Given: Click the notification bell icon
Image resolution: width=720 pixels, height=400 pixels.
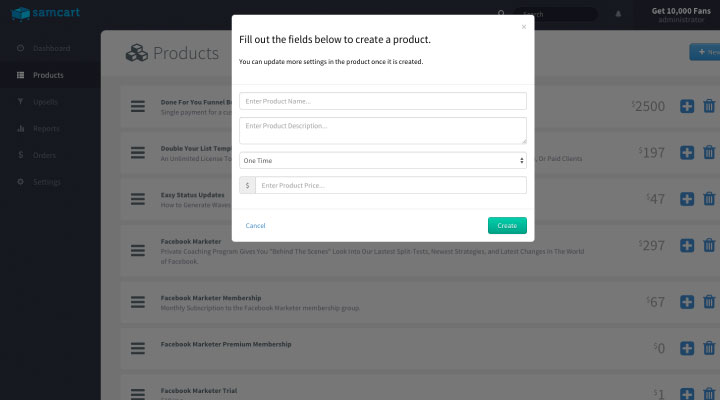Looking at the screenshot, I should pos(618,14).
